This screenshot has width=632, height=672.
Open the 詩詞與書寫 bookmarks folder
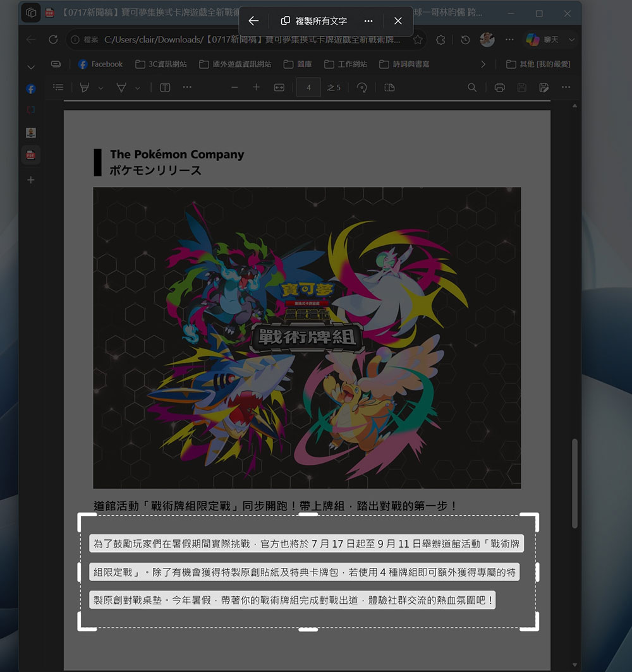tap(404, 64)
